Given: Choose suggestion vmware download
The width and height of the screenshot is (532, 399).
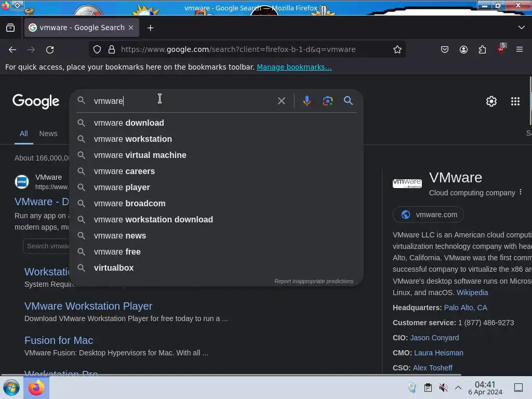Looking at the screenshot, I should point(217,123).
